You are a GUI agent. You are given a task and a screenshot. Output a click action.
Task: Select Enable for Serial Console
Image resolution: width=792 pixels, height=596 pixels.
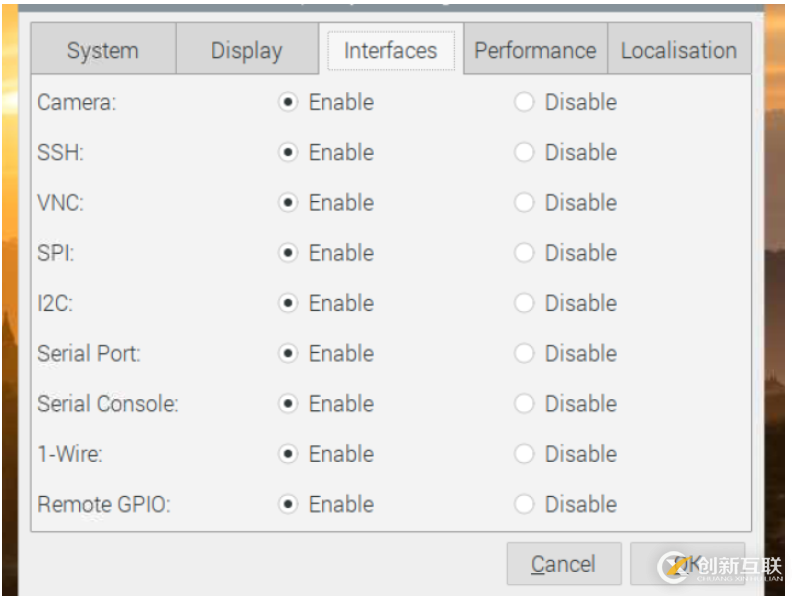click(288, 404)
